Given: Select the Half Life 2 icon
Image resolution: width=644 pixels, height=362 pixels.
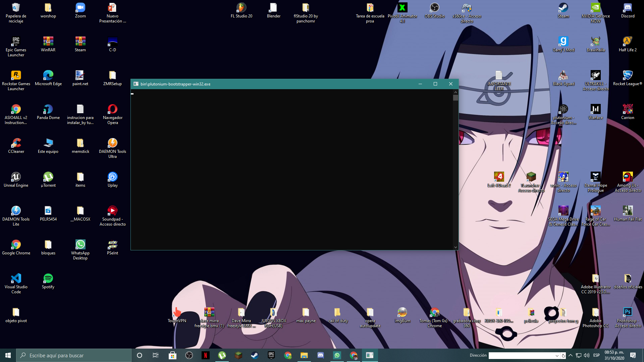Looking at the screenshot, I should pos(628,44).
